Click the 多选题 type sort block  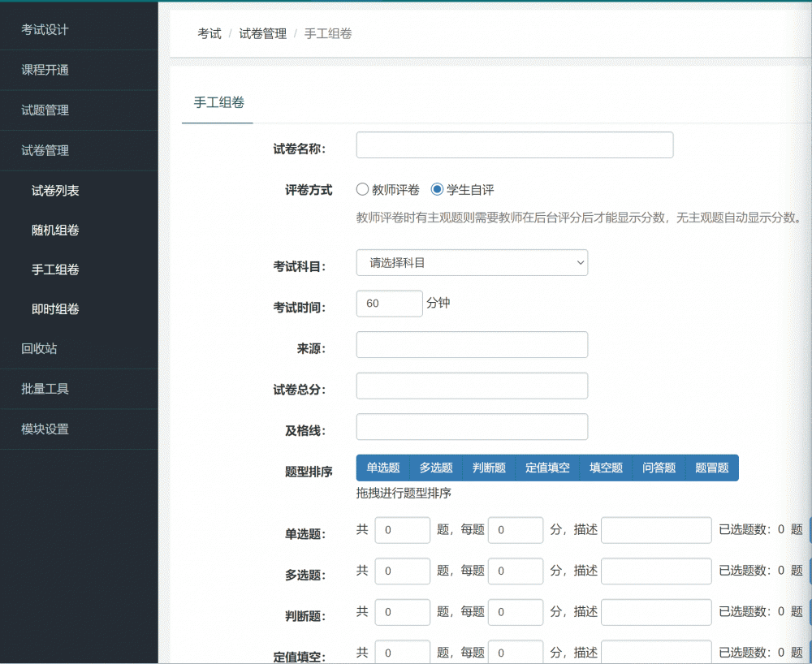point(436,468)
